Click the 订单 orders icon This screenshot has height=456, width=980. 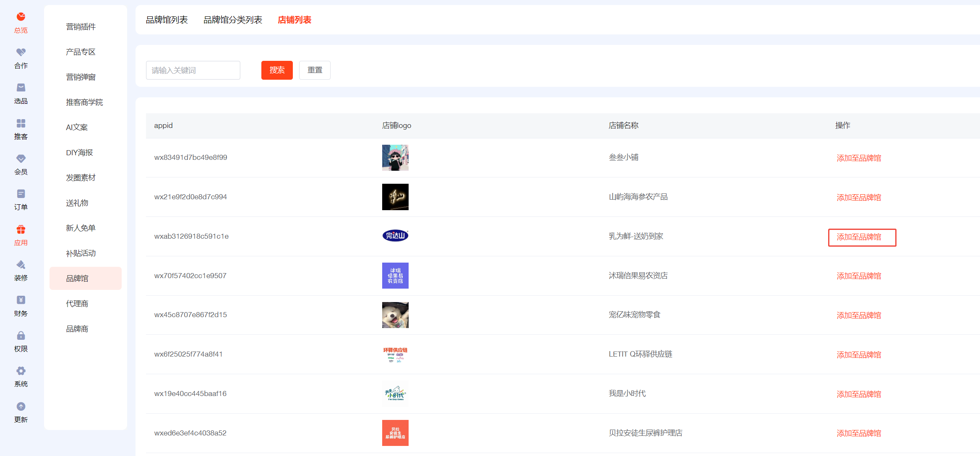pos(21,194)
